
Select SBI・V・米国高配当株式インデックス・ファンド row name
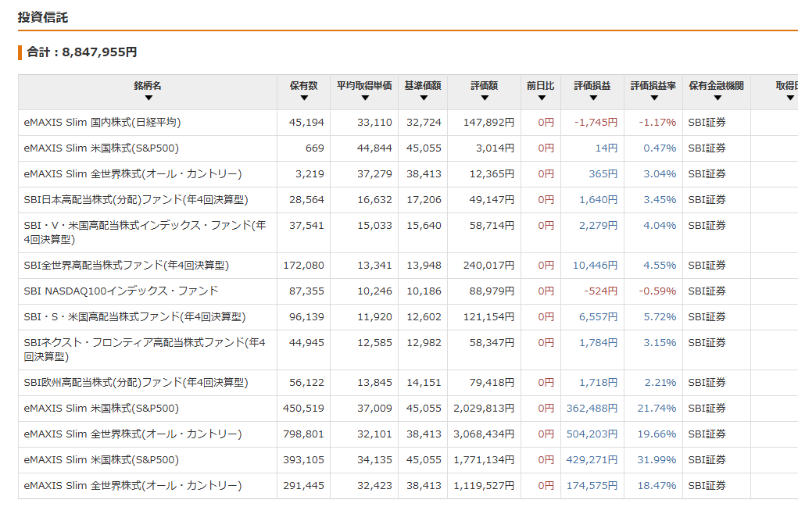point(145,233)
